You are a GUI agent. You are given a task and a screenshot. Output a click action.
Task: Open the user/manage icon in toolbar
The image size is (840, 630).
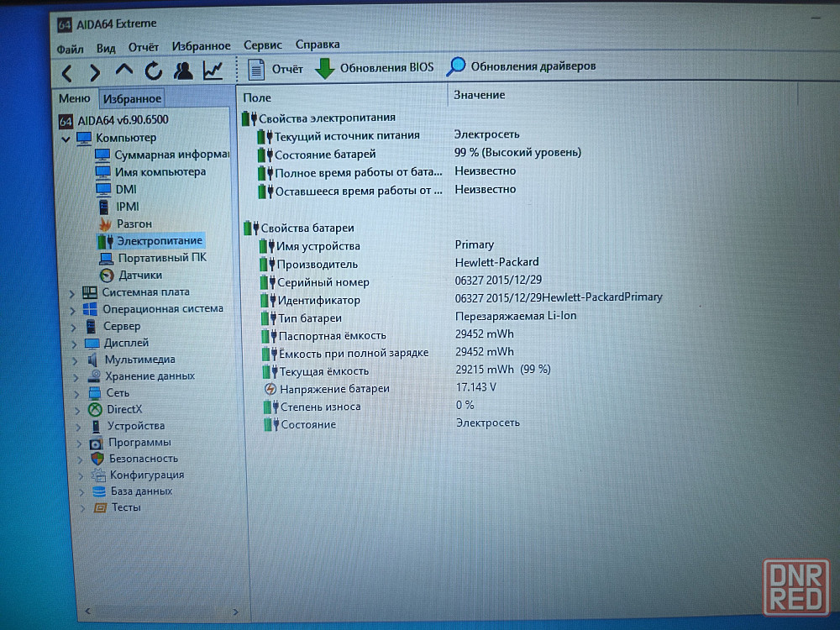point(182,71)
